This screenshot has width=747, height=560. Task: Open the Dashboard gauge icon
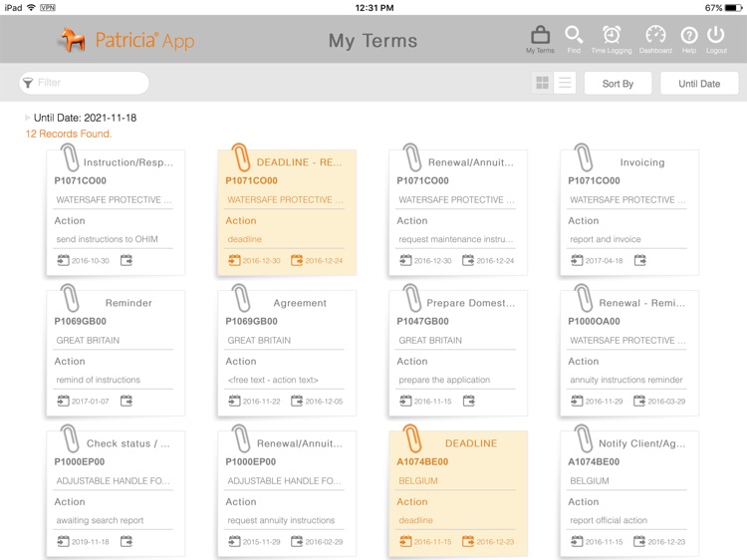click(x=655, y=36)
